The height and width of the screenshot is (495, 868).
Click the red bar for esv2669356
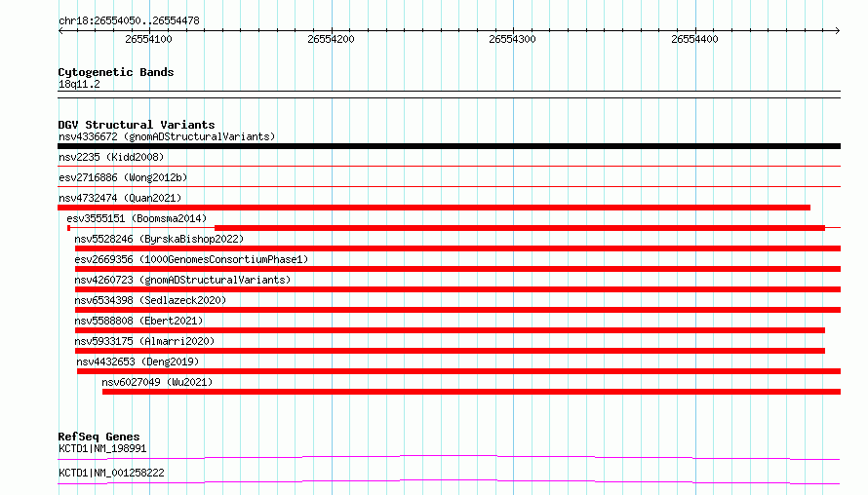457,269
